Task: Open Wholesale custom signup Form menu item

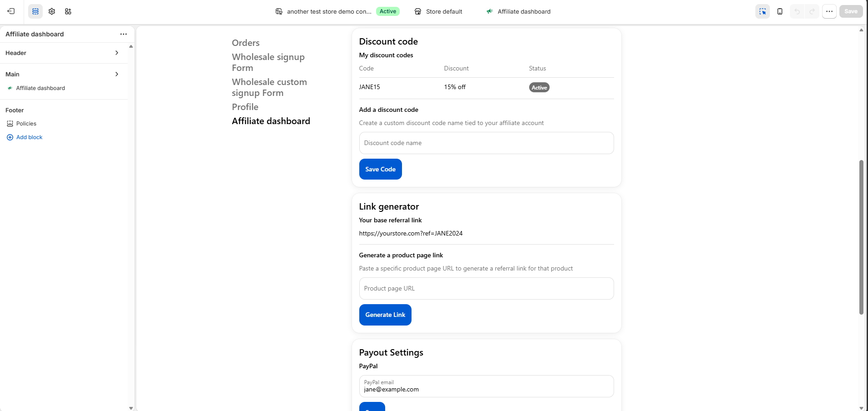Action: coord(269,87)
